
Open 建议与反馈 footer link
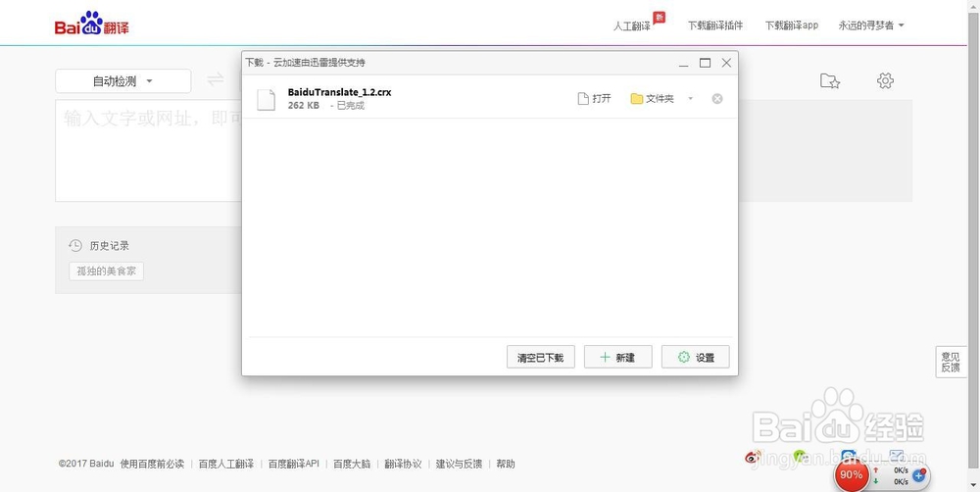(460, 464)
